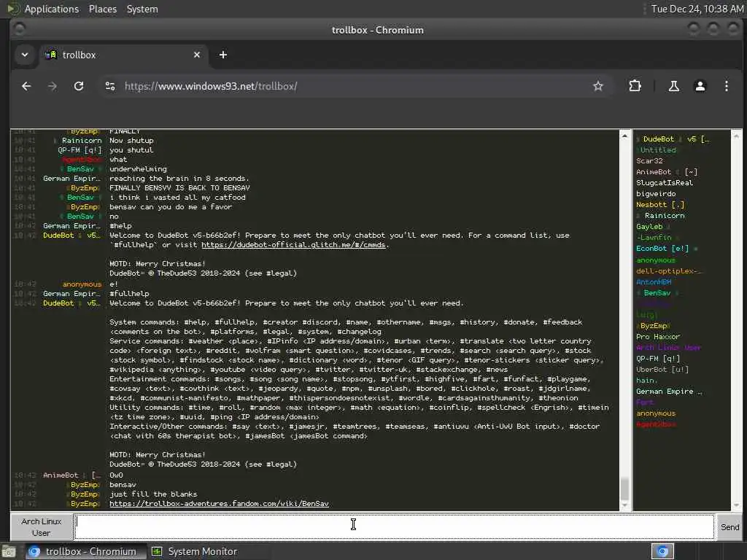Reload the trollbox page
Viewport: 747px width, 560px height.
79,86
